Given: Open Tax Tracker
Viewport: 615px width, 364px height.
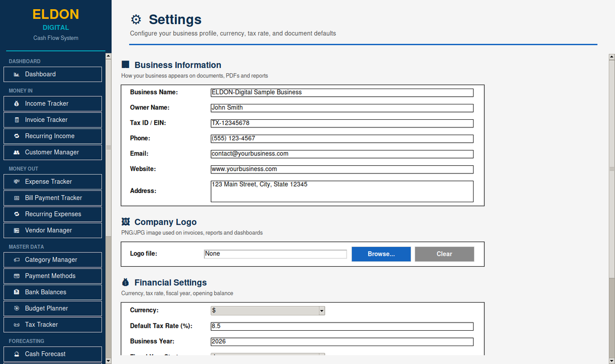Looking at the screenshot, I should point(53,325).
